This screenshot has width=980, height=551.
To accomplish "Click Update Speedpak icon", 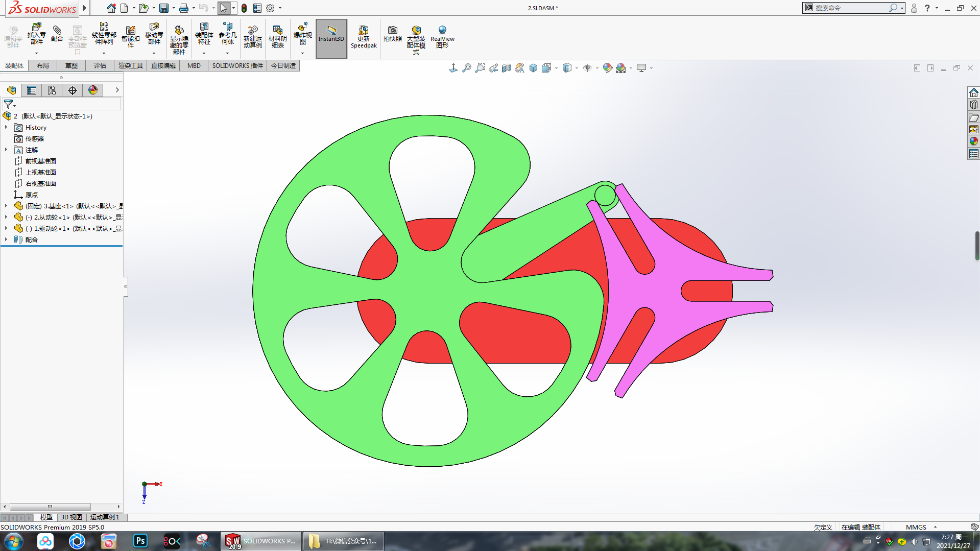I will (364, 37).
